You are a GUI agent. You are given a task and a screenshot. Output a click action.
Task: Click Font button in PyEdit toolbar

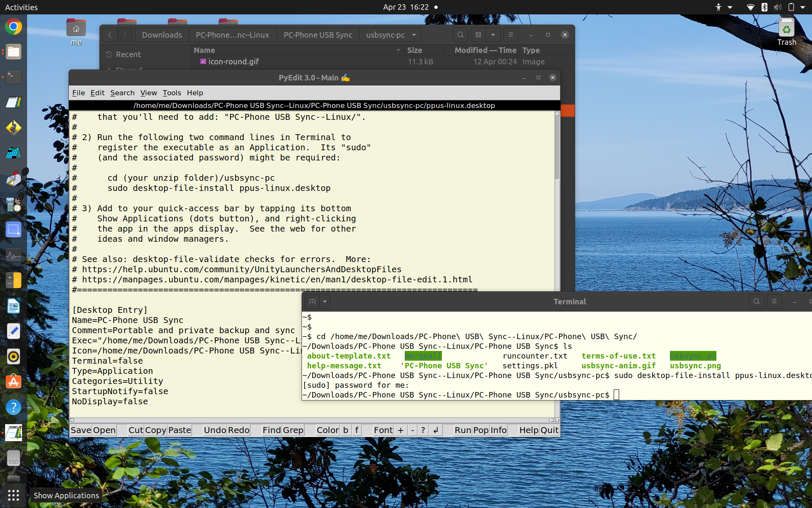point(383,430)
